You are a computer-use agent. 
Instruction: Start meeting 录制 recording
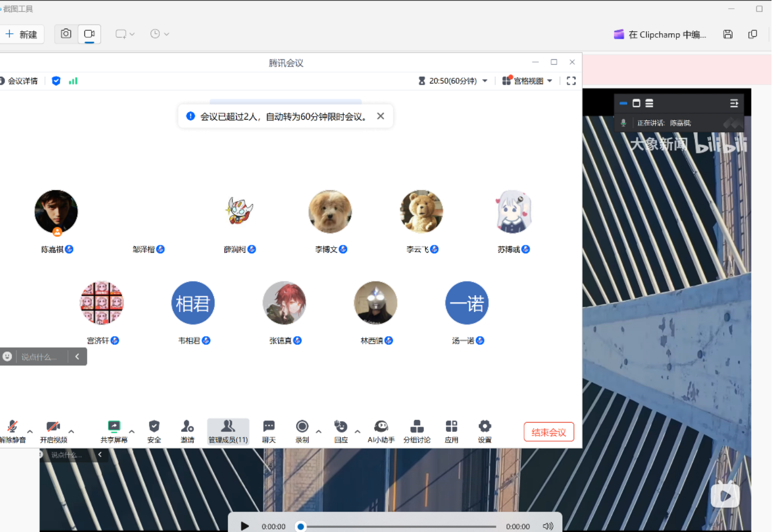[302, 431]
